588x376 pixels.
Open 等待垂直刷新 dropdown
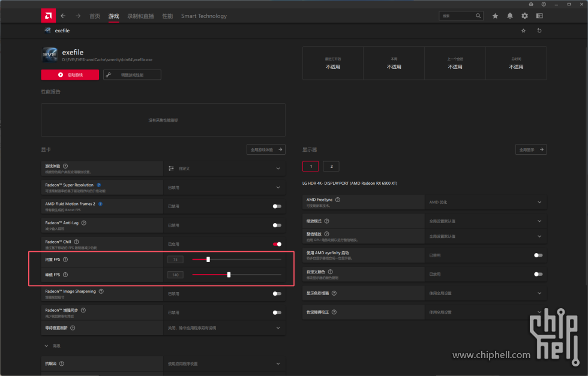pos(224,328)
